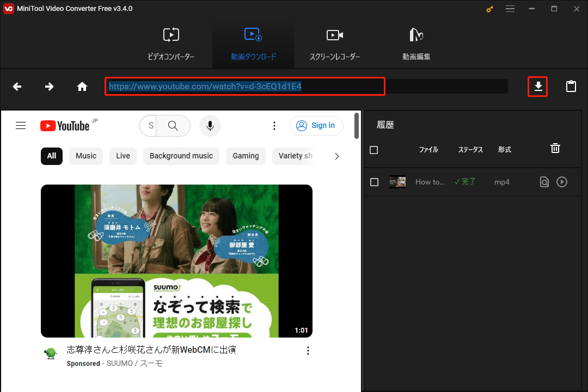
Task: Open the hamburger menu in title bar
Action: pyautogui.click(x=510, y=9)
